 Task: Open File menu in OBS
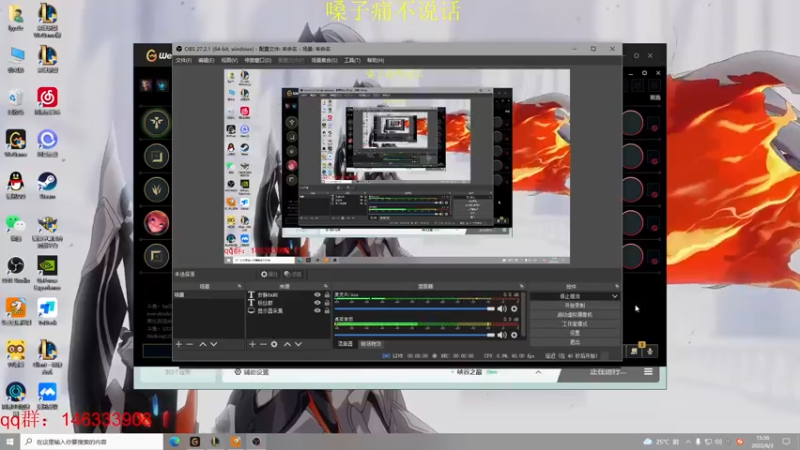click(x=183, y=60)
